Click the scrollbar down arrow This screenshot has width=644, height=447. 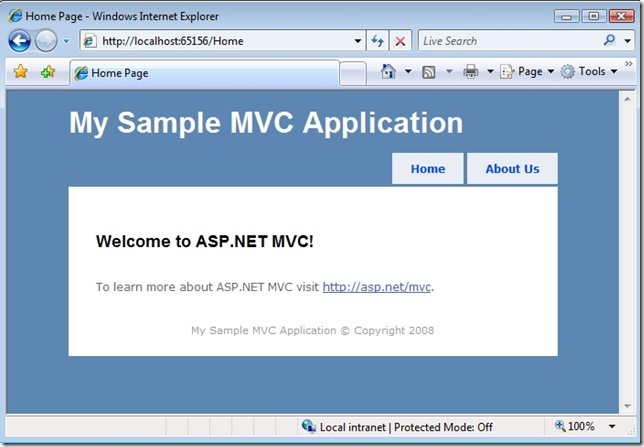tap(627, 406)
